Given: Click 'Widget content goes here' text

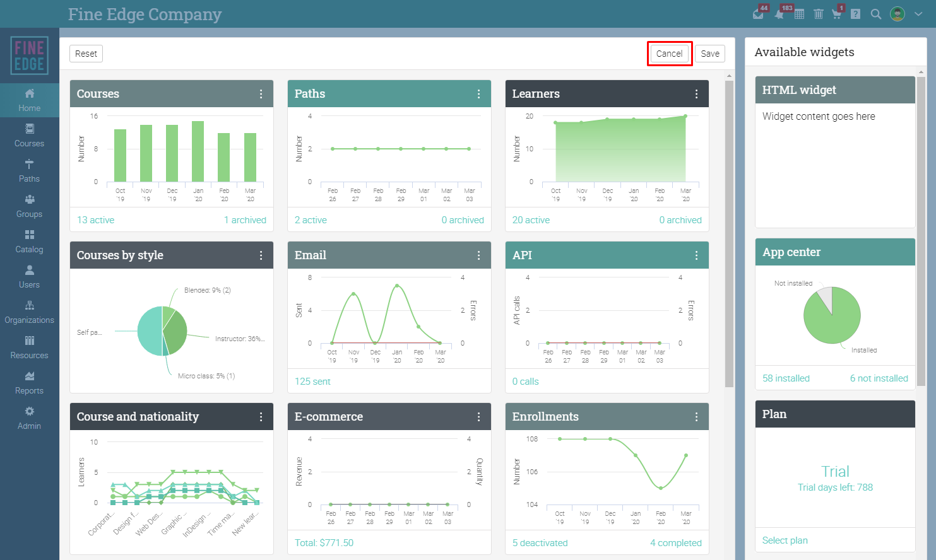Looking at the screenshot, I should click(x=819, y=117).
